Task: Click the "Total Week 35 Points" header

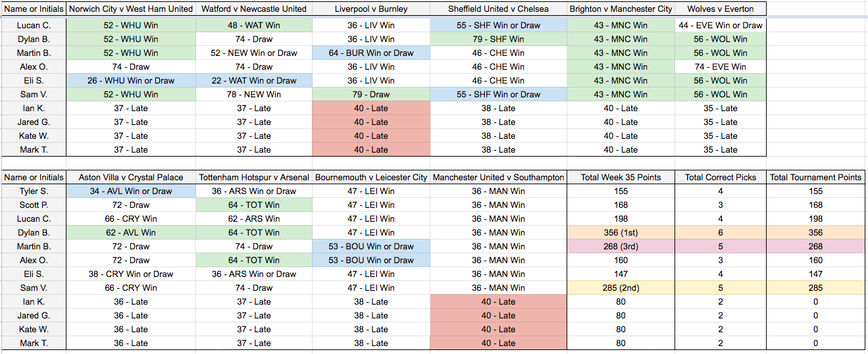Action: (x=621, y=177)
